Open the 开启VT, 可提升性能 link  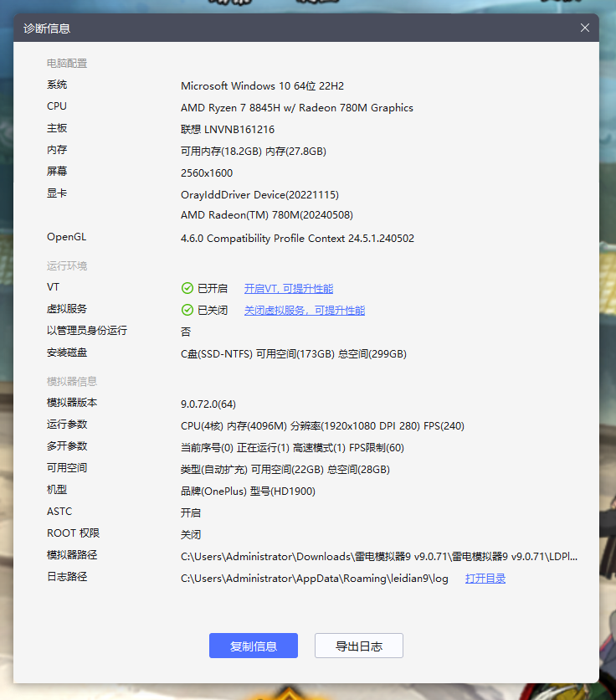click(288, 288)
